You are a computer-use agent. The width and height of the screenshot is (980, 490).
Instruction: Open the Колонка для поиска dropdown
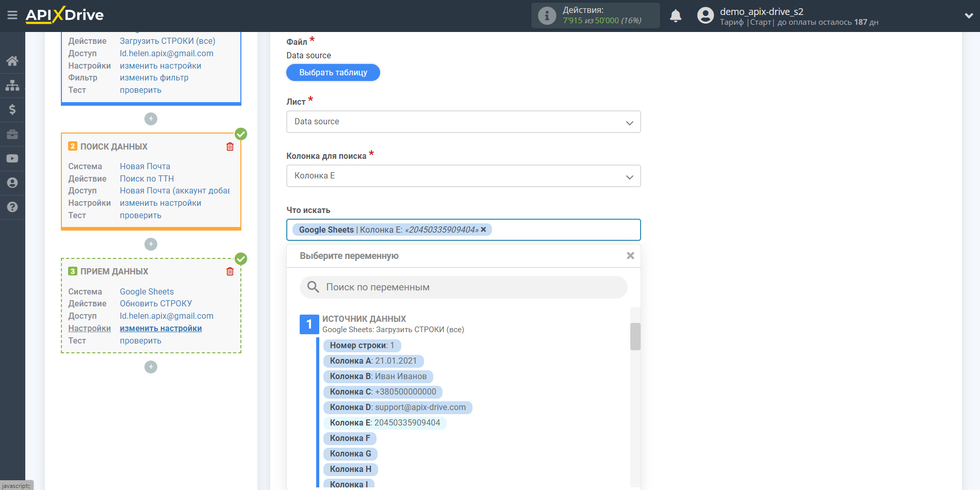(x=463, y=176)
